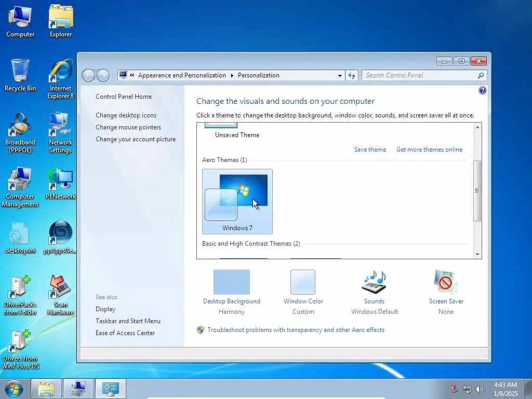Go to Control Panel Home

click(x=124, y=96)
